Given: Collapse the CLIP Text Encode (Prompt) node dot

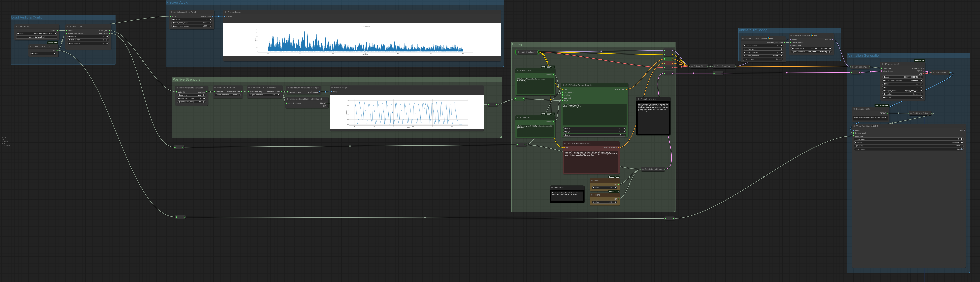Looking at the screenshot, I should (565, 144).
